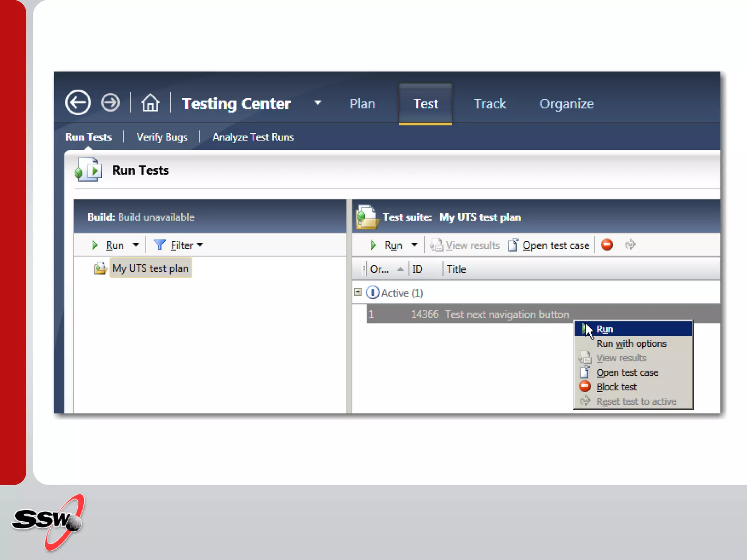Viewport: 747px width, 560px height.
Task: Go to the Home icon
Action: tap(150, 102)
